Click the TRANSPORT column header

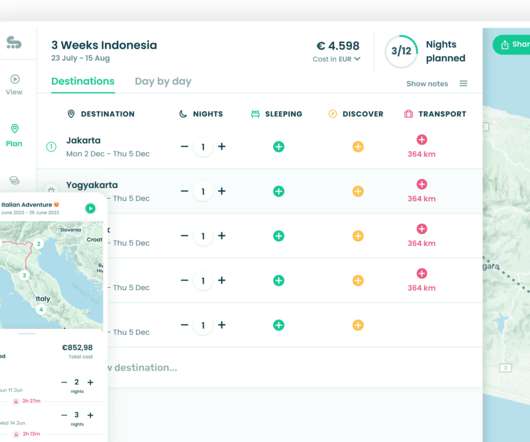435,114
